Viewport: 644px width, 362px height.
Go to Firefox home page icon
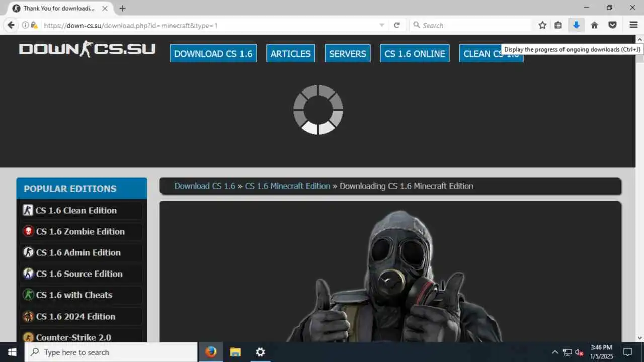point(595,25)
